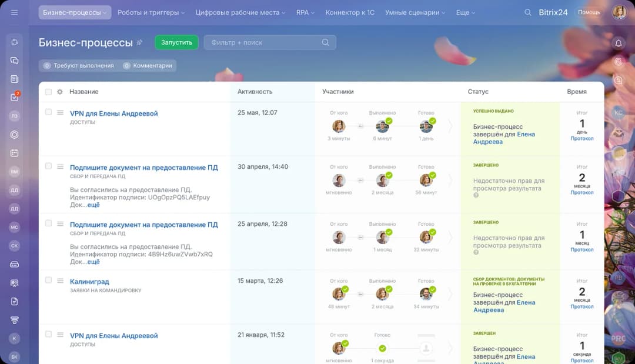This screenshot has height=364, width=635.
Task: Open the hamburger menu in top-left corner
Action: tap(15, 12)
